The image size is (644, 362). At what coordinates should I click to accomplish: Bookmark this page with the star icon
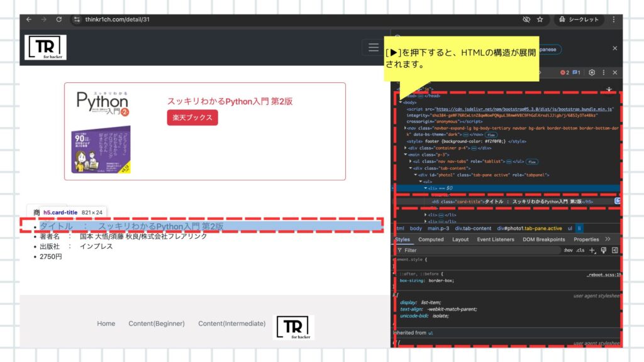click(540, 19)
